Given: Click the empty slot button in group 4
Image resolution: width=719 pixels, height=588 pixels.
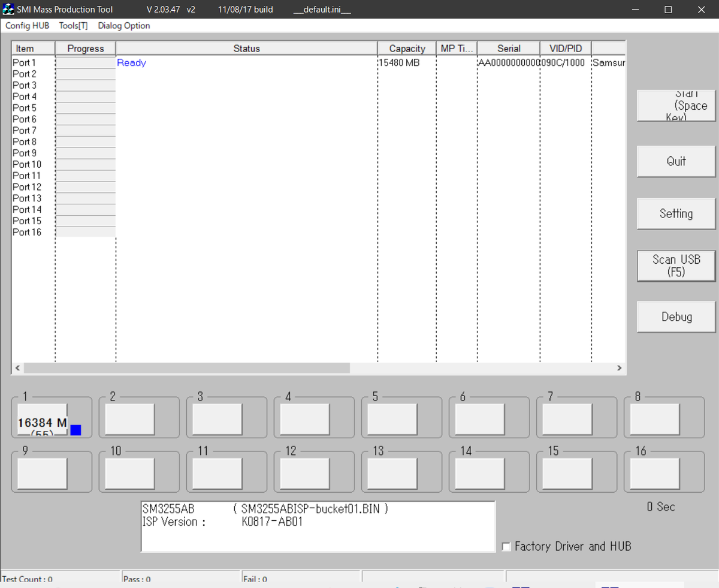Looking at the screenshot, I should click(304, 419).
